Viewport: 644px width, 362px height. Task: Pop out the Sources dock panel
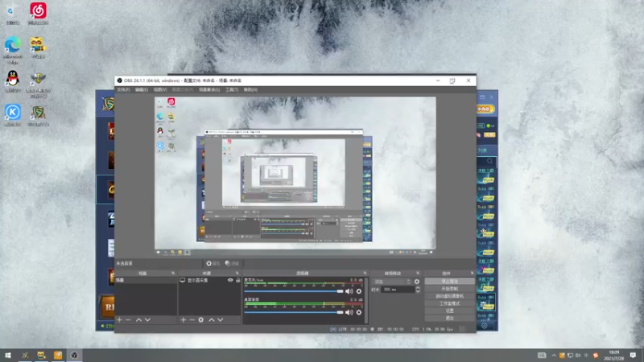[237, 273]
